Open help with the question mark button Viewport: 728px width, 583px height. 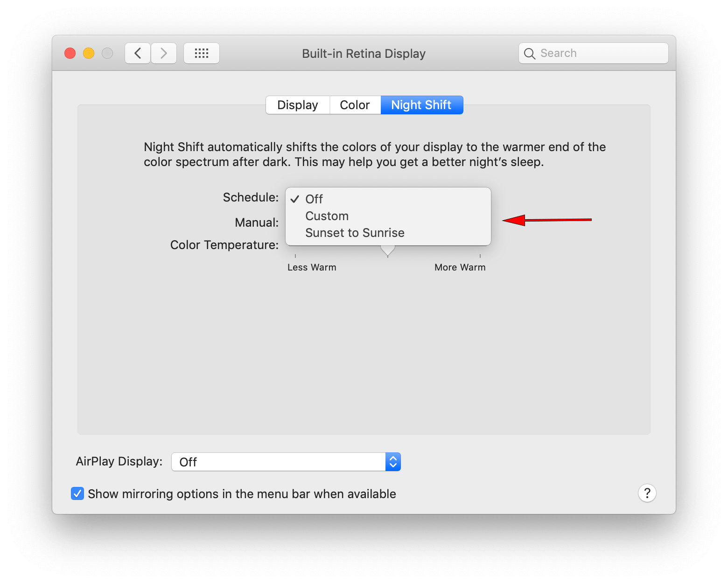tap(647, 493)
